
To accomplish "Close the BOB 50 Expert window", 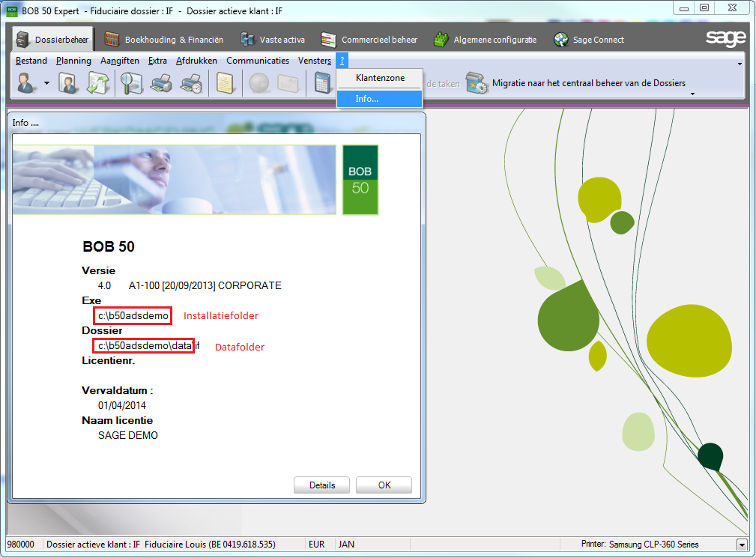I will tap(733, 8).
